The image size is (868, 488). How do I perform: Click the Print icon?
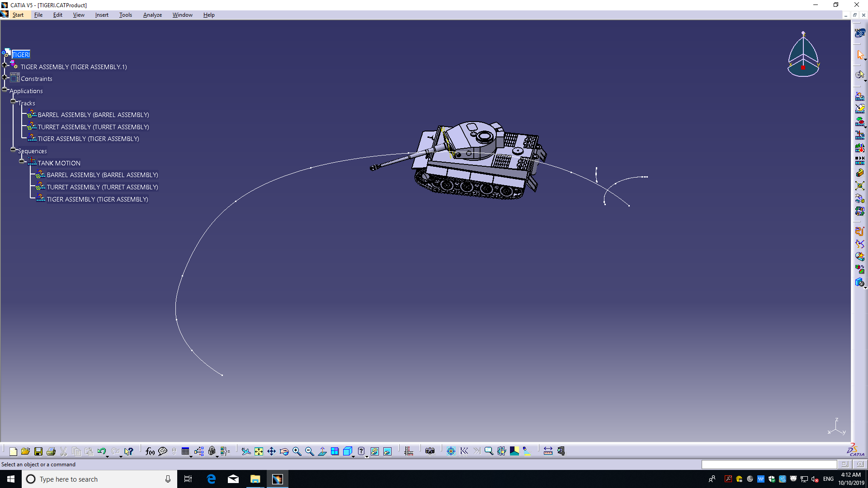[x=51, y=451]
